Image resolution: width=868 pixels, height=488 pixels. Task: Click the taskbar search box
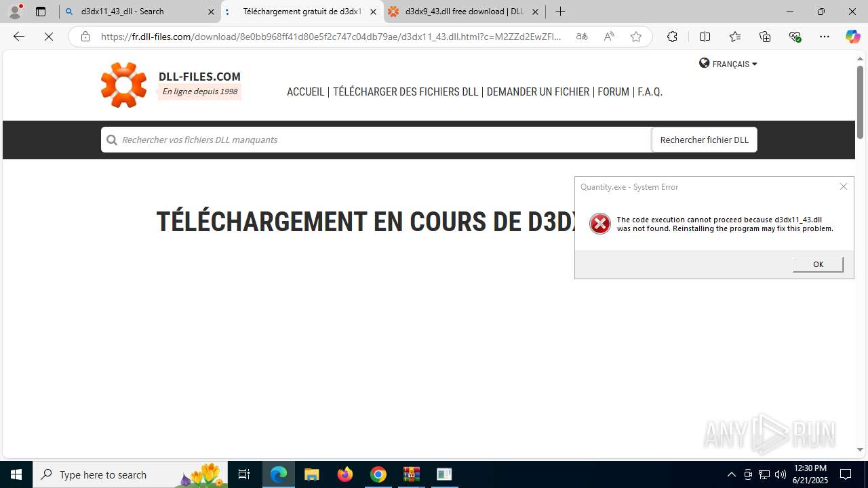[x=130, y=474]
